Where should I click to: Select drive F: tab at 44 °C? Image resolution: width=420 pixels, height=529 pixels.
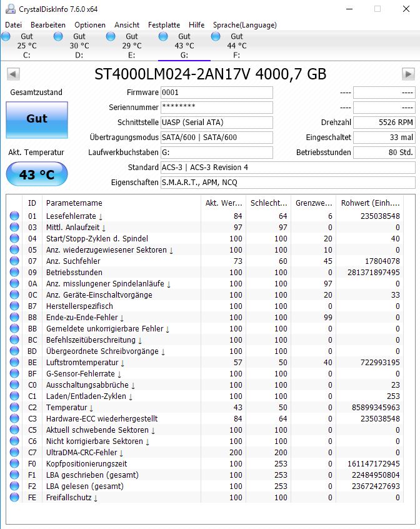coord(237,46)
